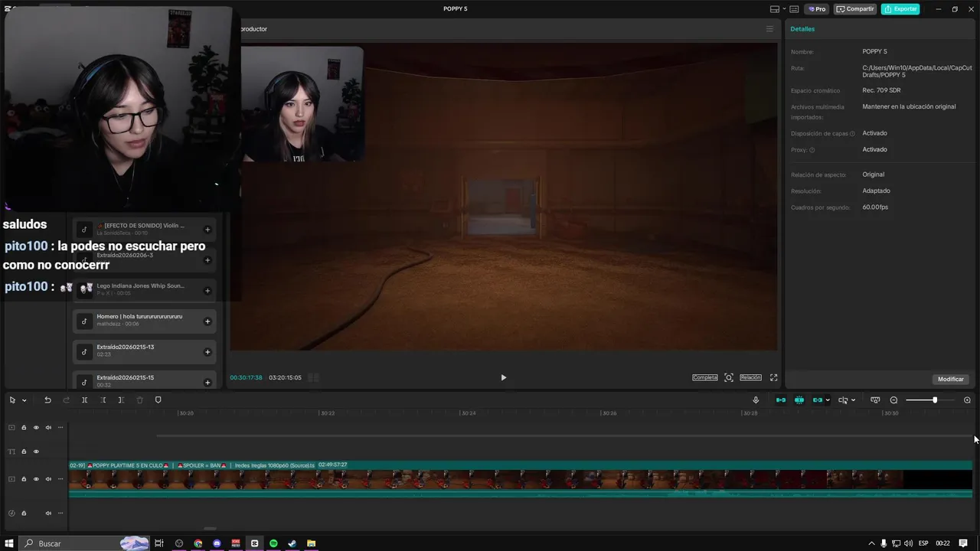Click the redo arrow in timeline toolbar
This screenshot has height=551, width=980.
tap(67, 400)
